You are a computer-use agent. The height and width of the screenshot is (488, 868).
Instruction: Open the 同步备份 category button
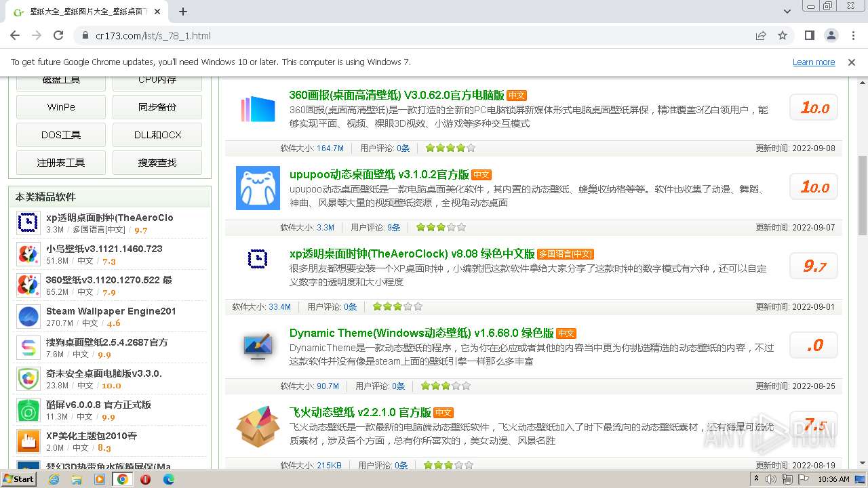tap(157, 107)
